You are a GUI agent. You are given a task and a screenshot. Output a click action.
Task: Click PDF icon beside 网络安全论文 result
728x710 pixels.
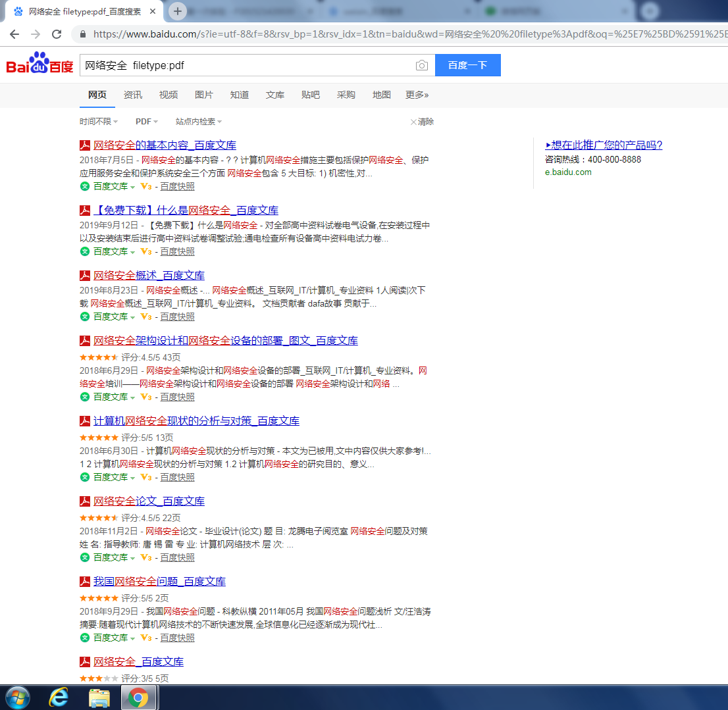84,501
